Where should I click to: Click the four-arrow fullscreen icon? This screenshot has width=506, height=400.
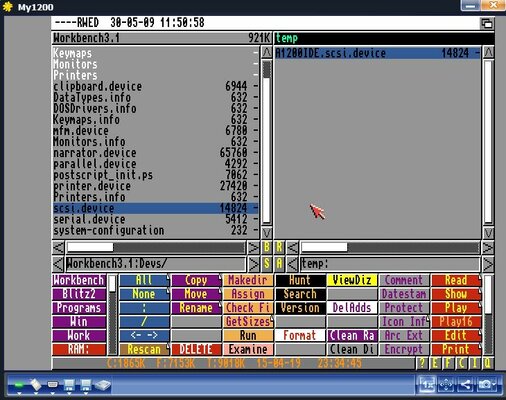pyautogui.click(x=446, y=385)
